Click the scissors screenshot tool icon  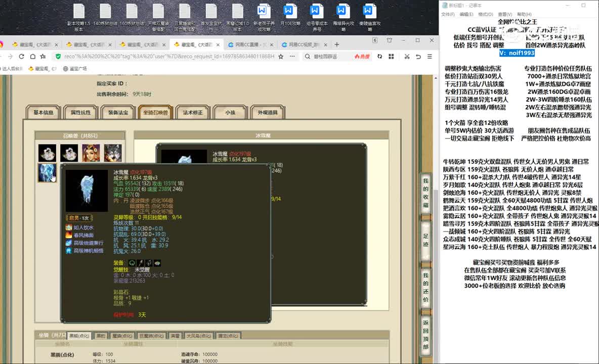[x=407, y=57]
